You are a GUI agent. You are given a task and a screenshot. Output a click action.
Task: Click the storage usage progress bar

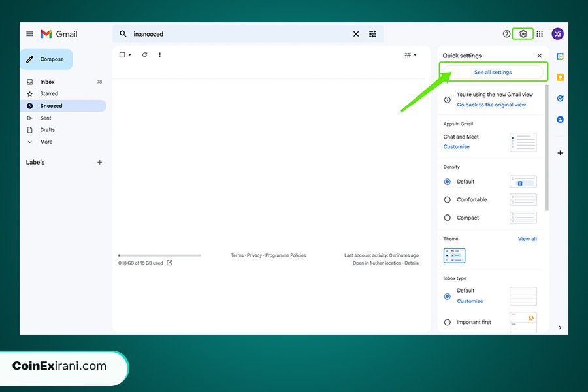pos(160,255)
